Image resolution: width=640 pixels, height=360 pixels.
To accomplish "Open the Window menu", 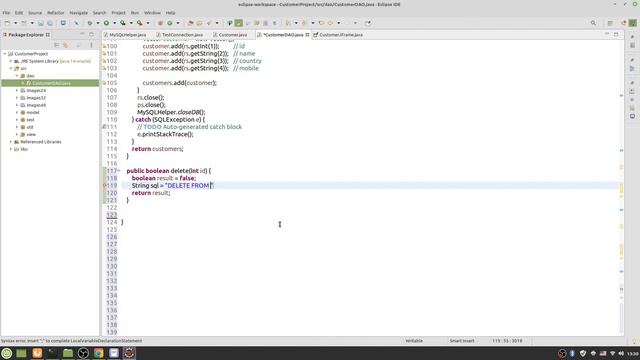I will (x=152, y=13).
